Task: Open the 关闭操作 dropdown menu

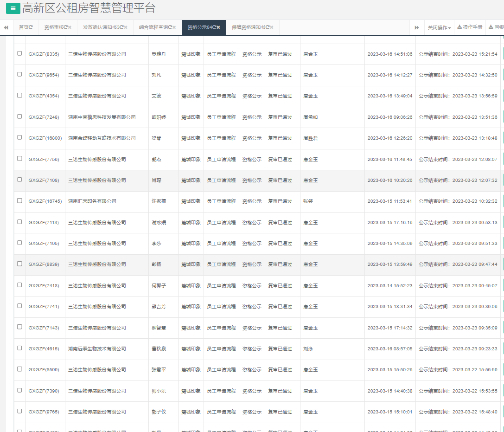Action: pyautogui.click(x=439, y=27)
